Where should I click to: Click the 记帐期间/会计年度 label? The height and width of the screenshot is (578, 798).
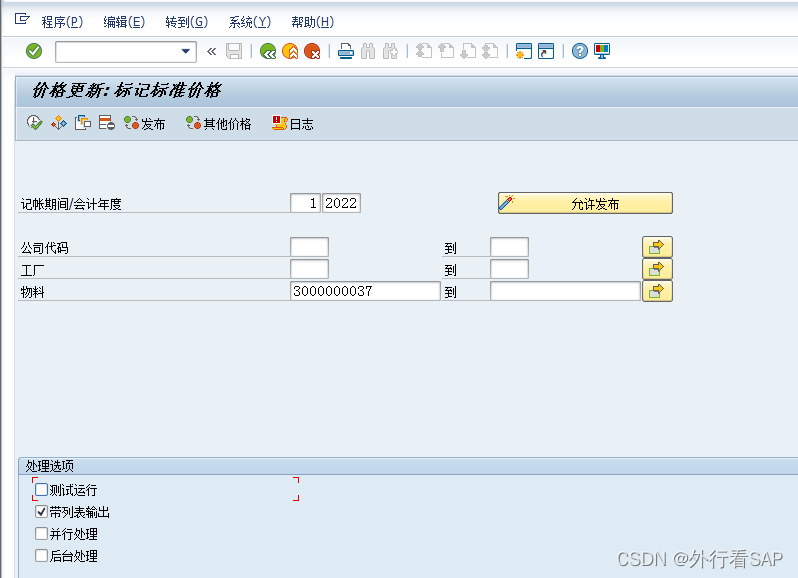tap(71, 204)
